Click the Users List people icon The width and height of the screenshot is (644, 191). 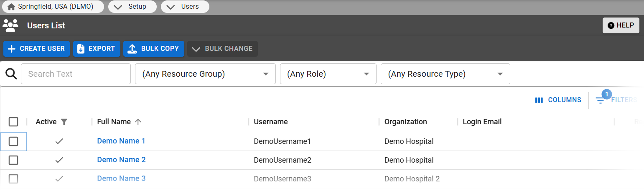(10, 25)
